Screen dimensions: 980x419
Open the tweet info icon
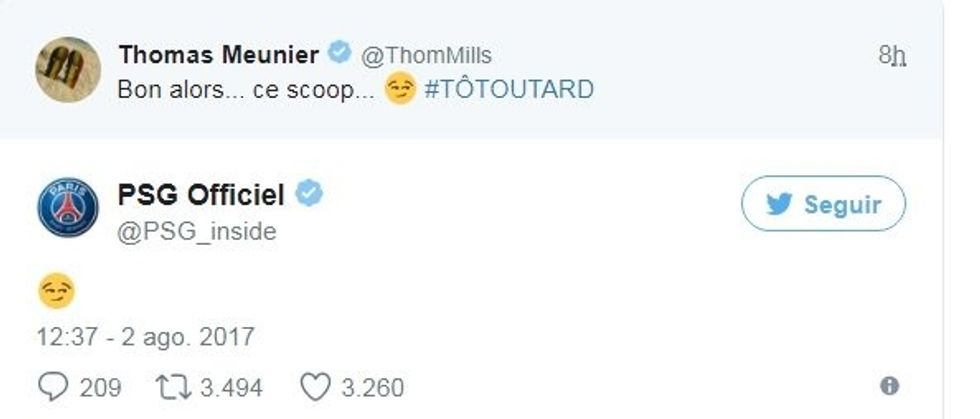[x=888, y=386]
